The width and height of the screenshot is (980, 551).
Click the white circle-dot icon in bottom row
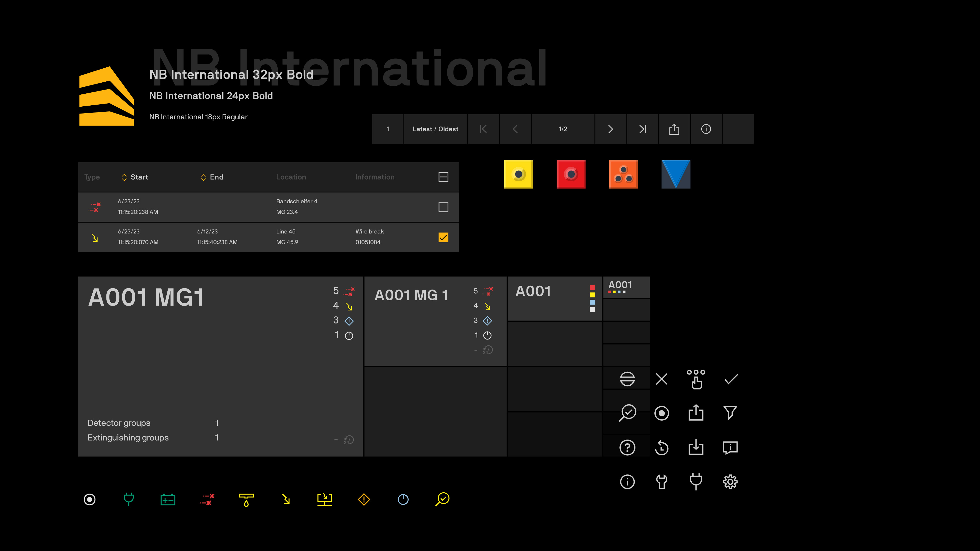[x=90, y=499]
